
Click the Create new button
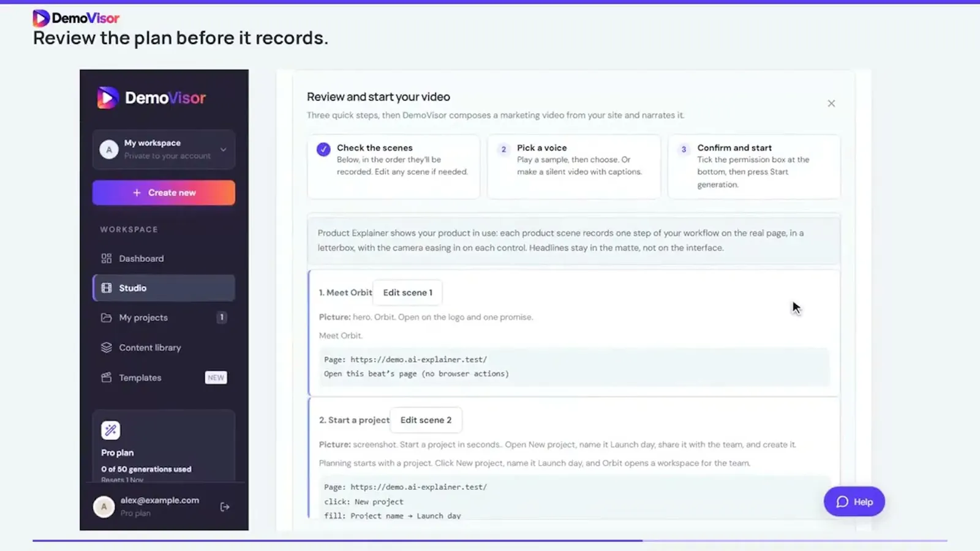click(x=164, y=192)
